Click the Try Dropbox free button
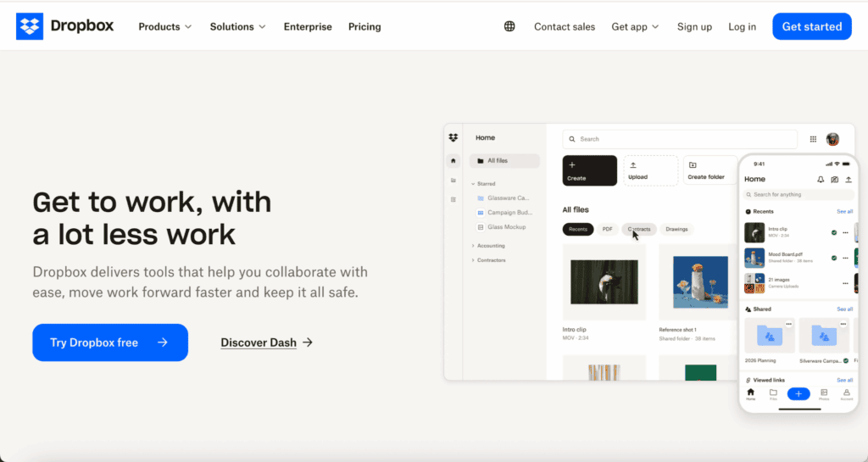The image size is (868, 462). coord(110,342)
